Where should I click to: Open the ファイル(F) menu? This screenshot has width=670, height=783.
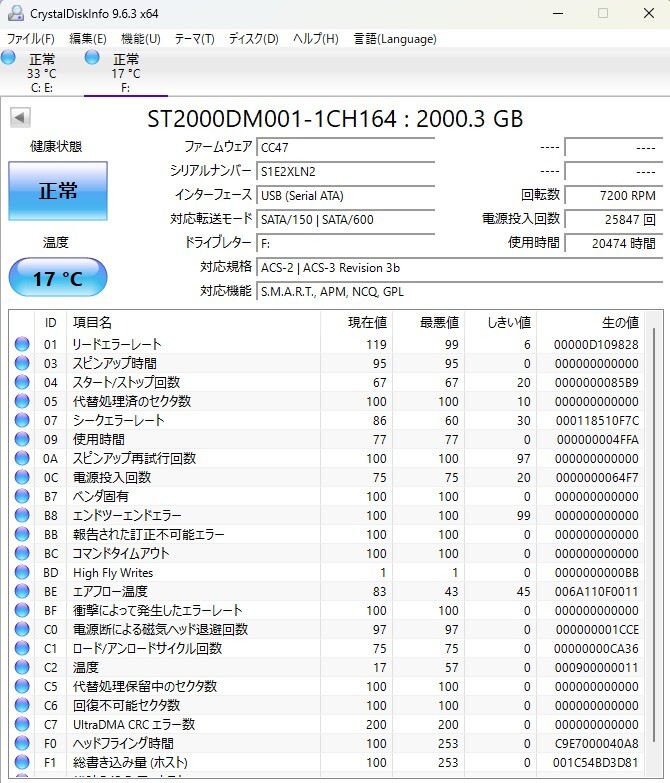coord(30,38)
